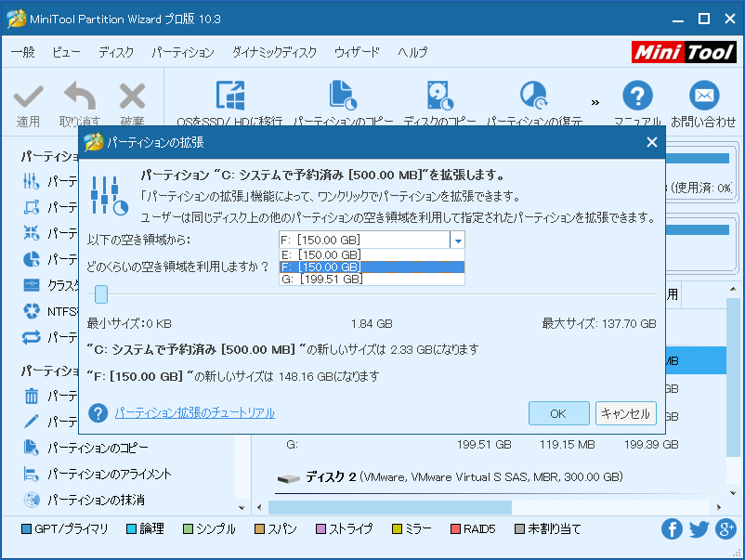Image resolution: width=745 pixels, height=560 pixels.
Task: Choose E: [150.00 GB] from the list
Action: (x=372, y=255)
